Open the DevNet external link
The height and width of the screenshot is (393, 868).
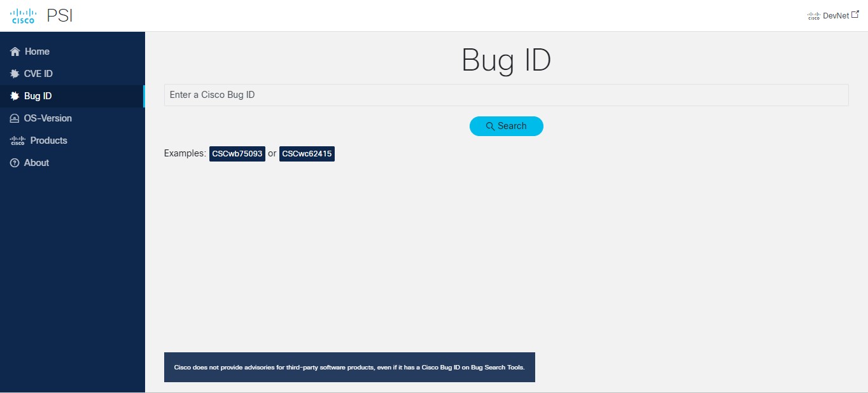tap(833, 15)
